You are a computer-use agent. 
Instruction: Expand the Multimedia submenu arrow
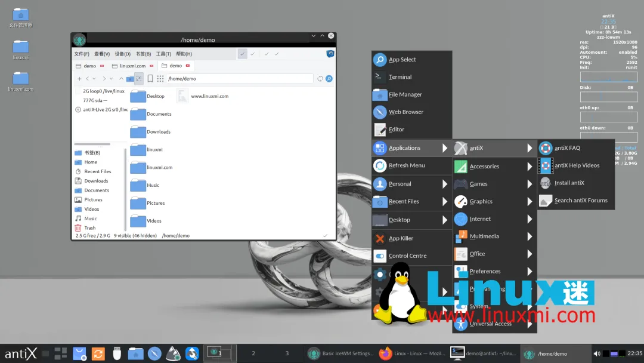coord(530,236)
